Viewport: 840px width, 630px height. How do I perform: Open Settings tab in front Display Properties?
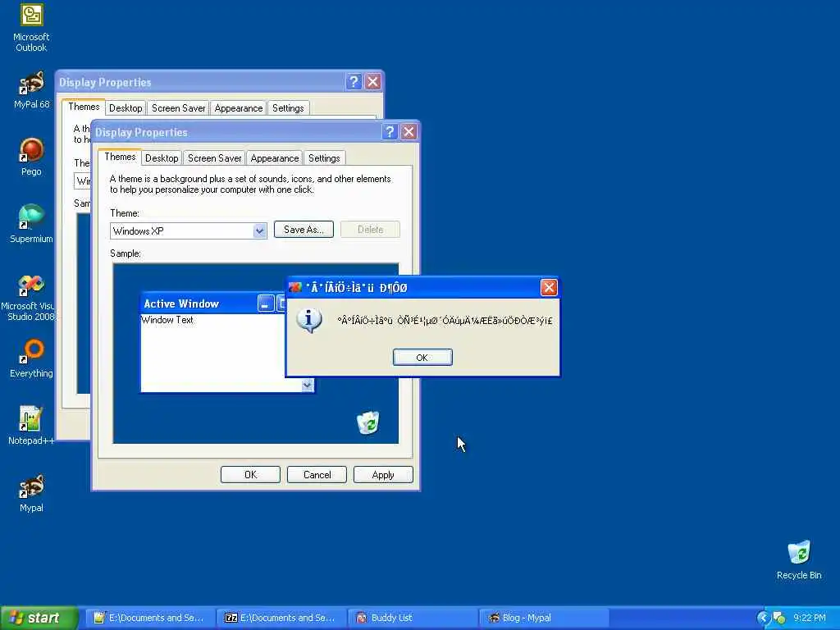tap(324, 158)
